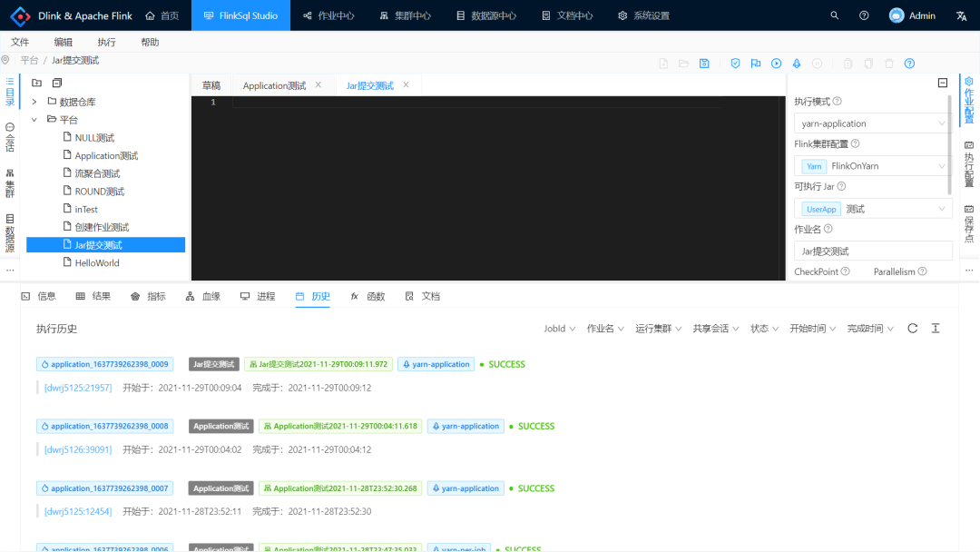Image resolution: width=980 pixels, height=552 pixels.
Task: Click the row density icon in history header
Action: 936,328
